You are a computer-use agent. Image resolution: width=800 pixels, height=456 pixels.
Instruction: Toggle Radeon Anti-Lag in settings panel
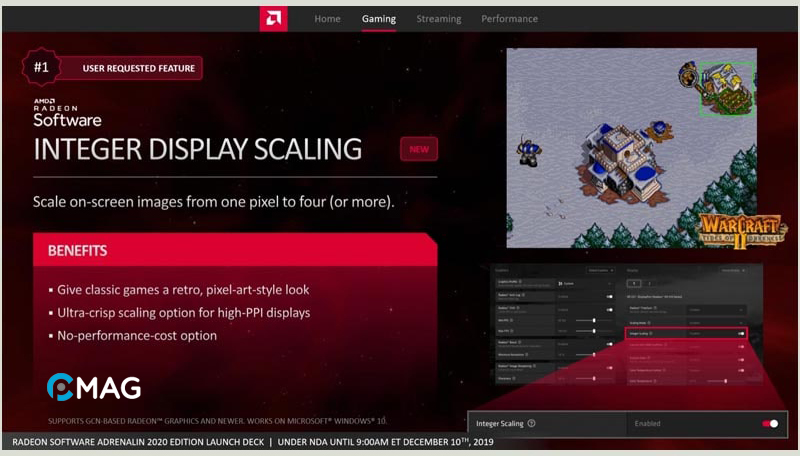[610, 296]
